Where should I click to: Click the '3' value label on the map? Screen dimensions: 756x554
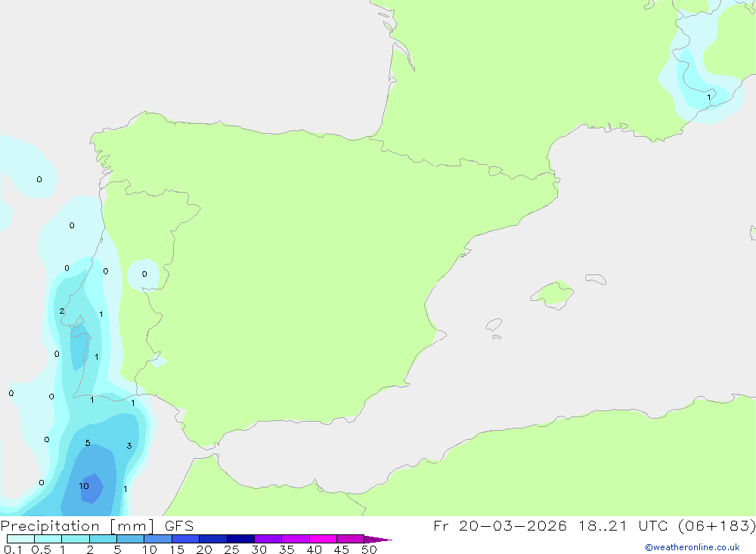click(x=129, y=445)
